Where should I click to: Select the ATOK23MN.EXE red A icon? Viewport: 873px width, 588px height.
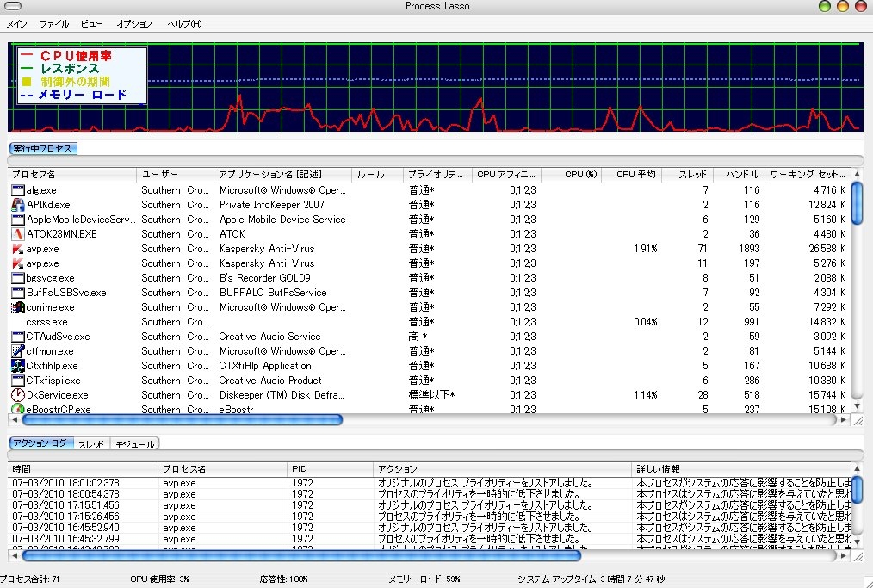17,233
